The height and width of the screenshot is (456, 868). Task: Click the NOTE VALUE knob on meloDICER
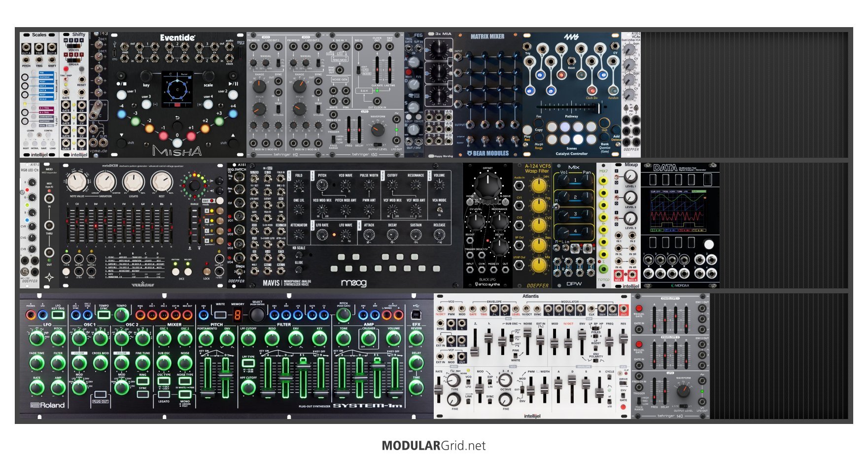click(77, 182)
